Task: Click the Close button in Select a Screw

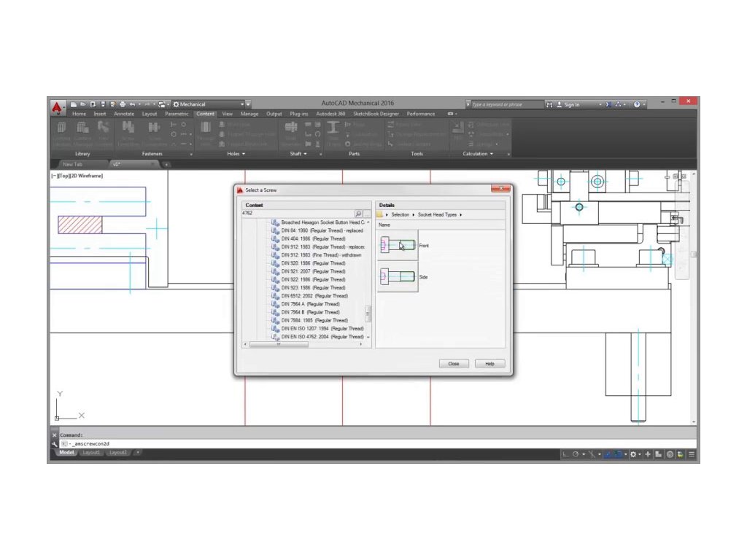Action: [454, 364]
